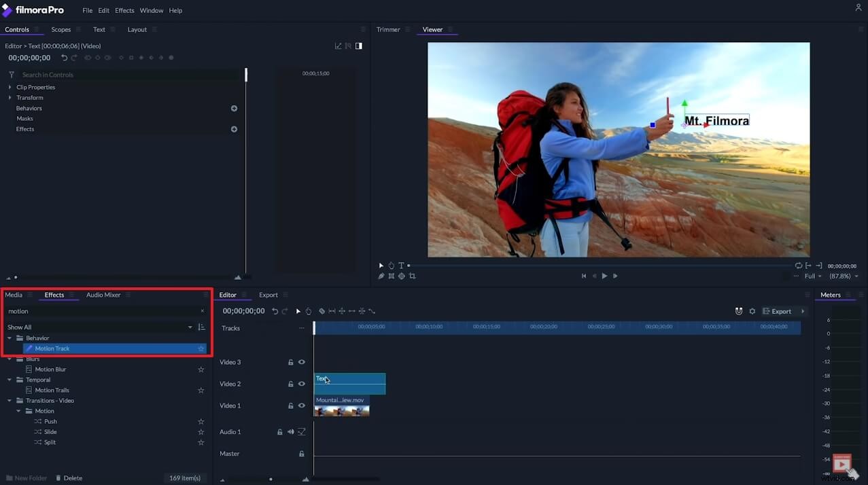Screen dimensions: 868x485
Task: Collapse the Motion folder under Transitions - Video
Action: coord(19,411)
